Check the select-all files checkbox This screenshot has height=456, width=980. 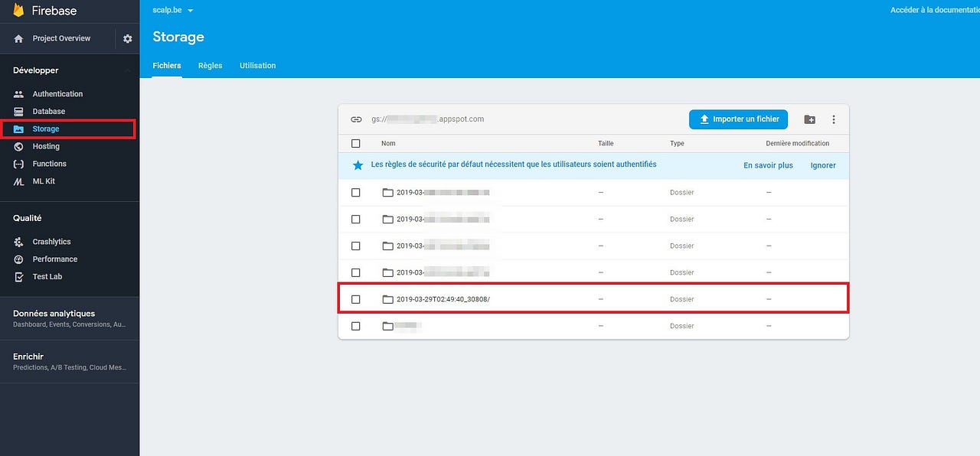[x=355, y=143]
